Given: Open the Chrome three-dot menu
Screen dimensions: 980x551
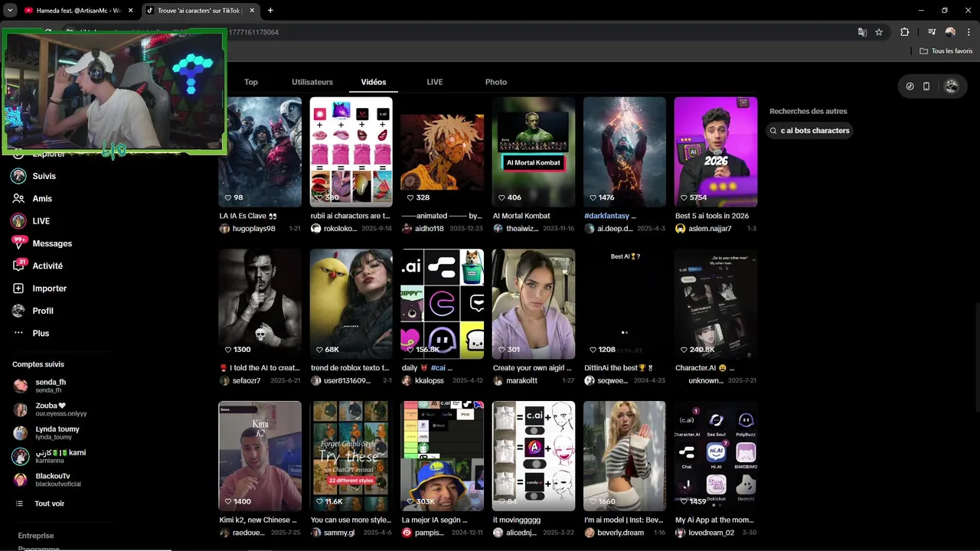Looking at the screenshot, I should coord(969,32).
